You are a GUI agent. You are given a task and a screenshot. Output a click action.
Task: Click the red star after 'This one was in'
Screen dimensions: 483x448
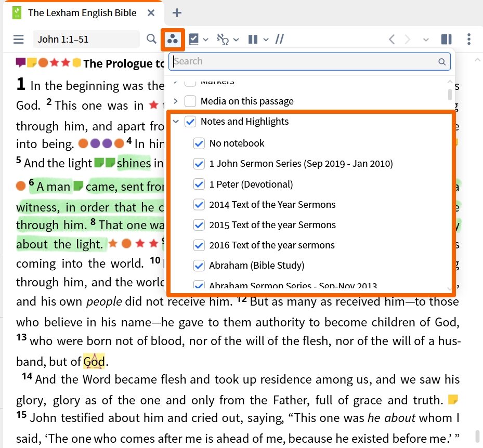pos(153,105)
